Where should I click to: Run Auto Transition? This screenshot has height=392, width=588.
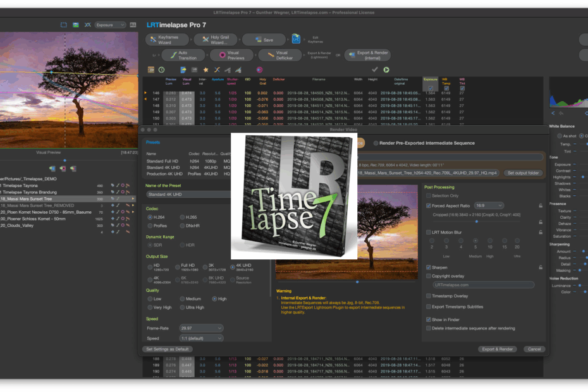(183, 55)
